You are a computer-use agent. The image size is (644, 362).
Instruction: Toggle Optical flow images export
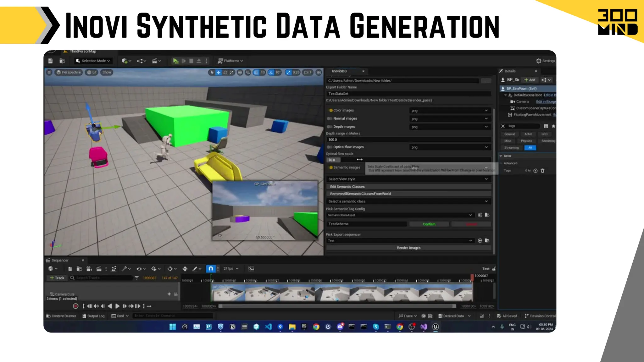(330, 147)
